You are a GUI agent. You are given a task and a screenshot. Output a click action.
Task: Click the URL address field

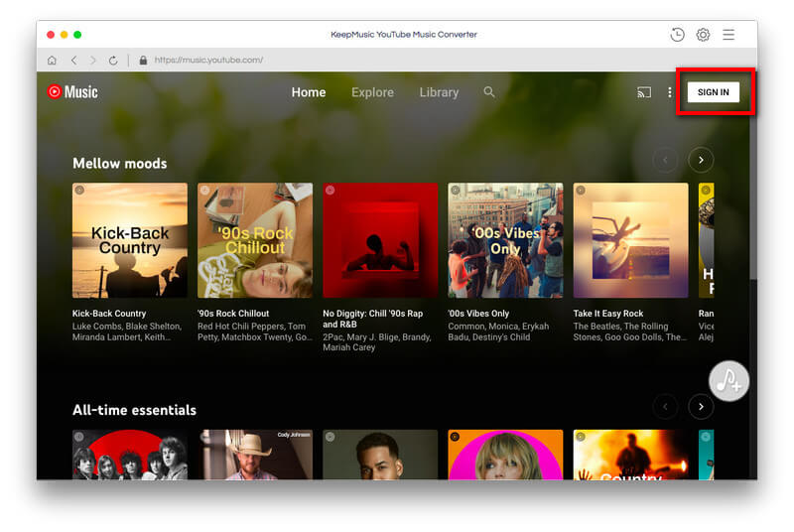click(208, 61)
